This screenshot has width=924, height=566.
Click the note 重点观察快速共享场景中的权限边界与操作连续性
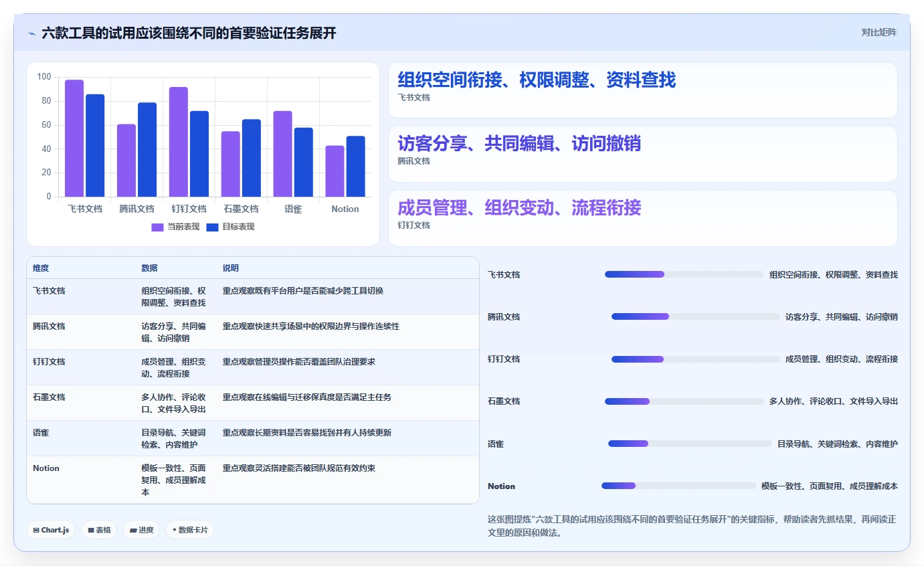311,326
